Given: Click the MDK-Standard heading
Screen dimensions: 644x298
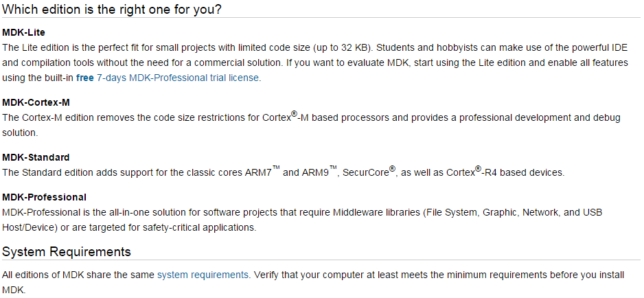Looking at the screenshot, I should [x=36, y=157].
